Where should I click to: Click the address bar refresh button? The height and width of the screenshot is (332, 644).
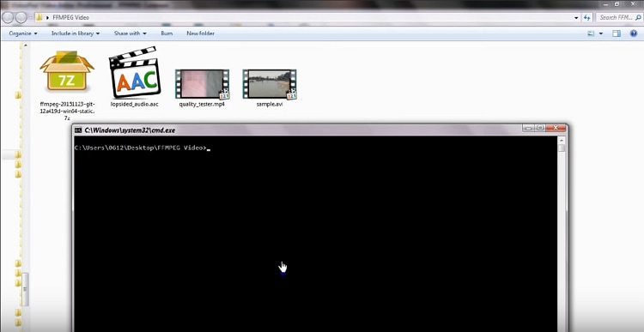(587, 18)
